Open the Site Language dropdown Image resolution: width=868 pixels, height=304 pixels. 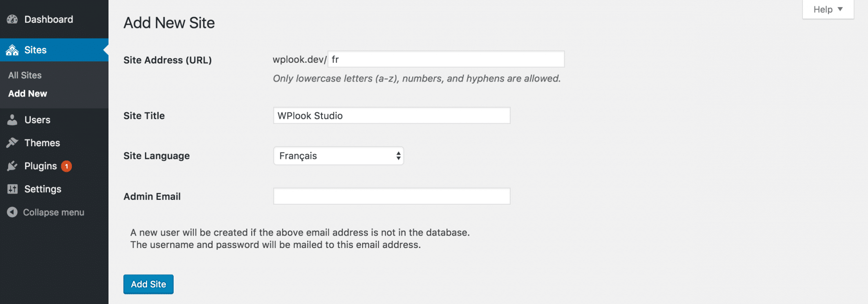point(338,156)
